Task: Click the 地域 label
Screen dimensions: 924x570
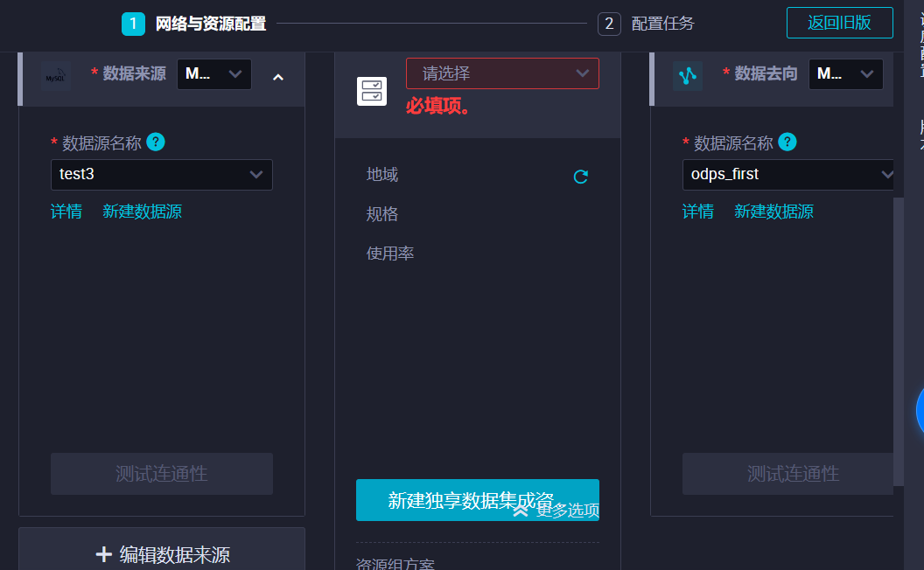Action: (381, 175)
